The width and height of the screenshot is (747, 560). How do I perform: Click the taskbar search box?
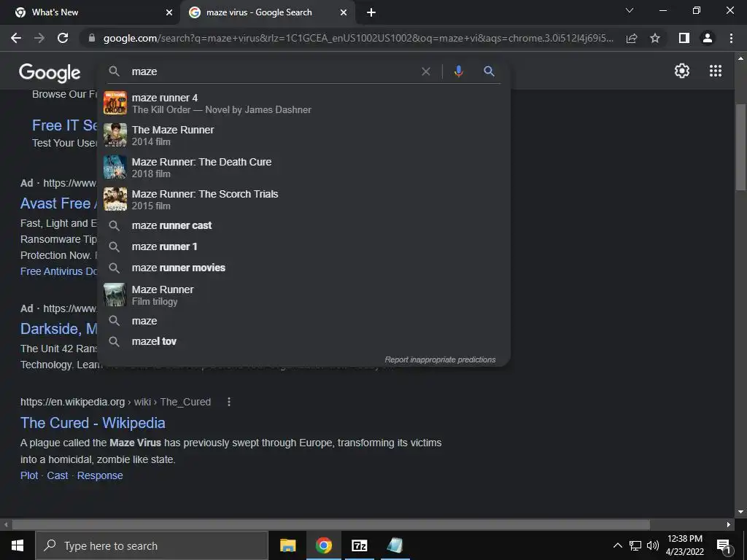(x=152, y=545)
